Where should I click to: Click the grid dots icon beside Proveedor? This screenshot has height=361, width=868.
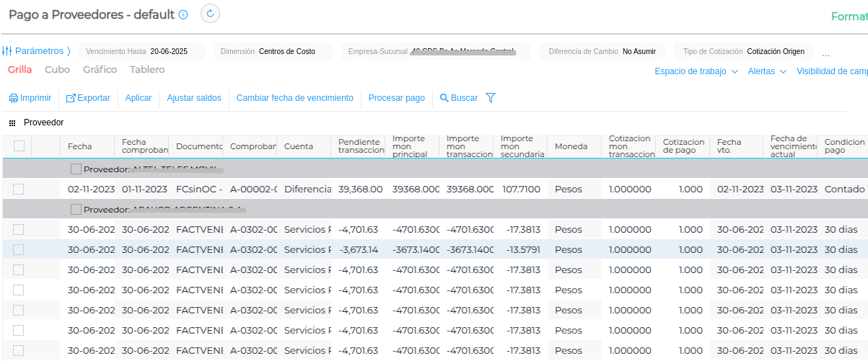tap(12, 123)
